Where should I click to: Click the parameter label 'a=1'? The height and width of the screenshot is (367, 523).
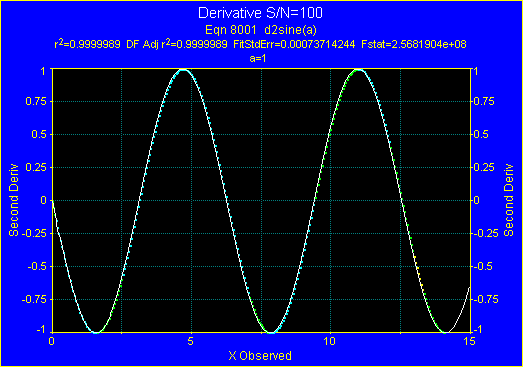[258, 58]
